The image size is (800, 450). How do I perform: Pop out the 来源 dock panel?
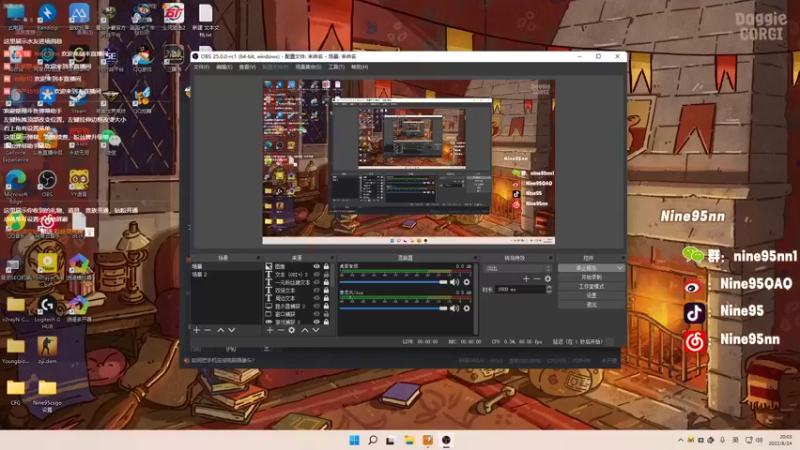[x=332, y=258]
